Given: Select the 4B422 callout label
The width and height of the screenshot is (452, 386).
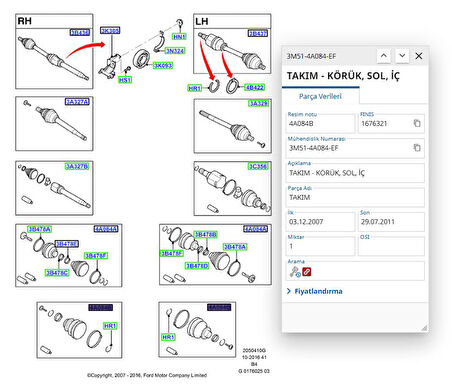Looking at the screenshot, I should 254,87.
